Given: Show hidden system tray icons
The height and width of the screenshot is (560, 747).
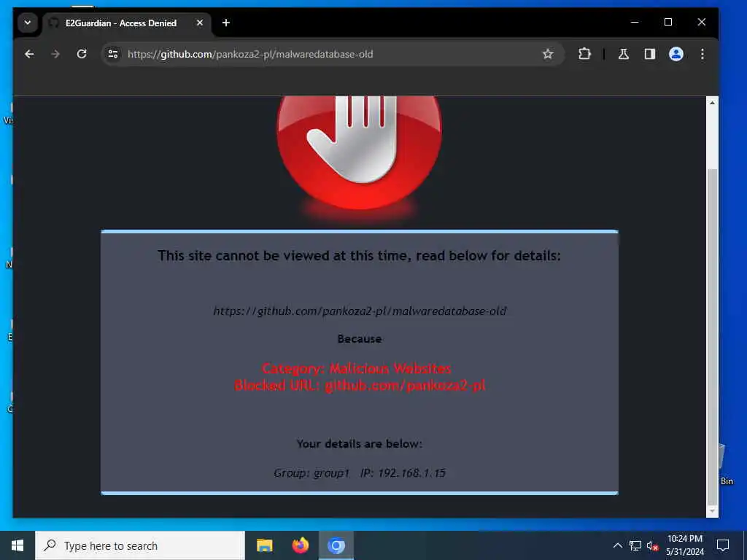Looking at the screenshot, I should pyautogui.click(x=617, y=545).
